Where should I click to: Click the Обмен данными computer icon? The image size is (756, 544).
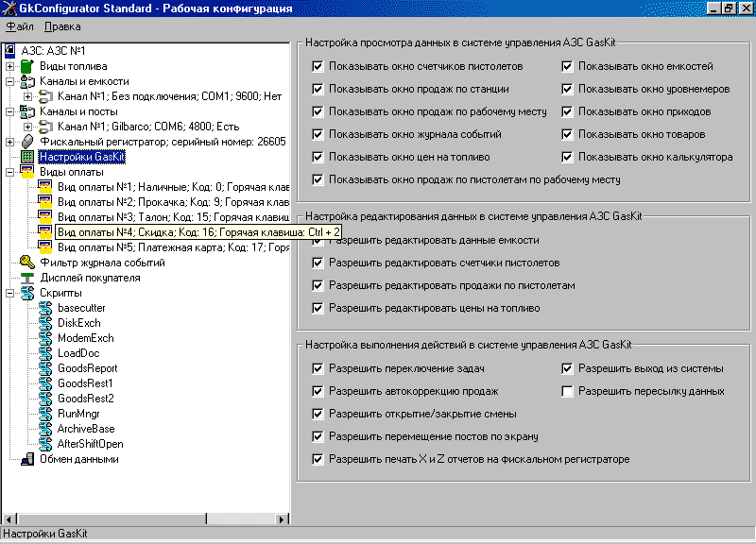pyautogui.click(x=27, y=459)
